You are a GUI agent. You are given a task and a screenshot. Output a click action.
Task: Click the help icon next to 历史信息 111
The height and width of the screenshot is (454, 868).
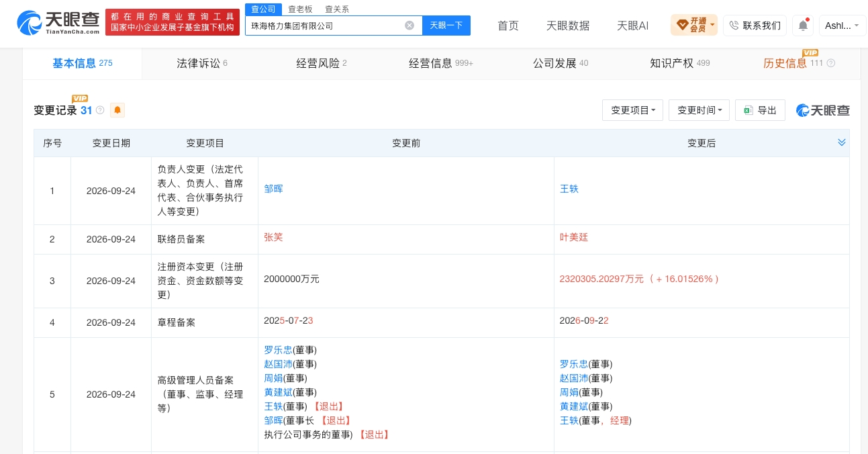[830, 63]
